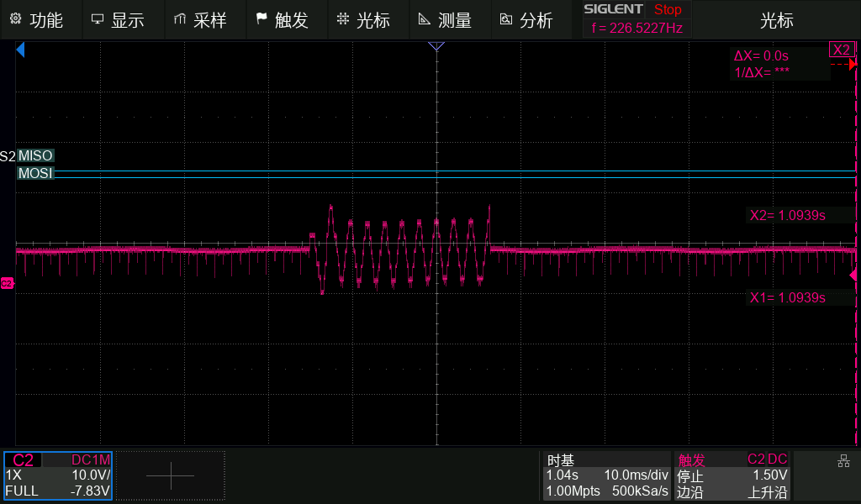Click the 光标 panel title at top right
The height and width of the screenshot is (504, 861).
[x=776, y=20]
